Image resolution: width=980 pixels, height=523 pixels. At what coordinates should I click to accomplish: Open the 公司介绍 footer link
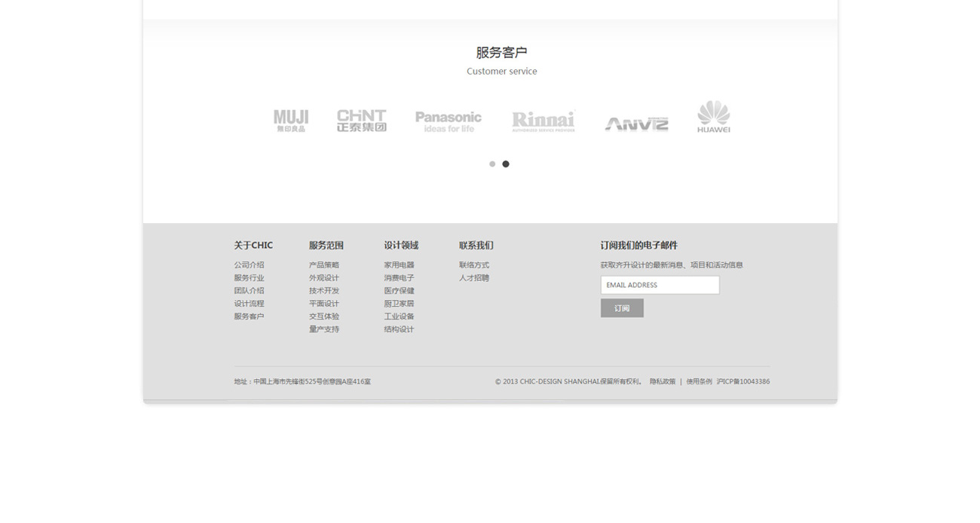(249, 265)
